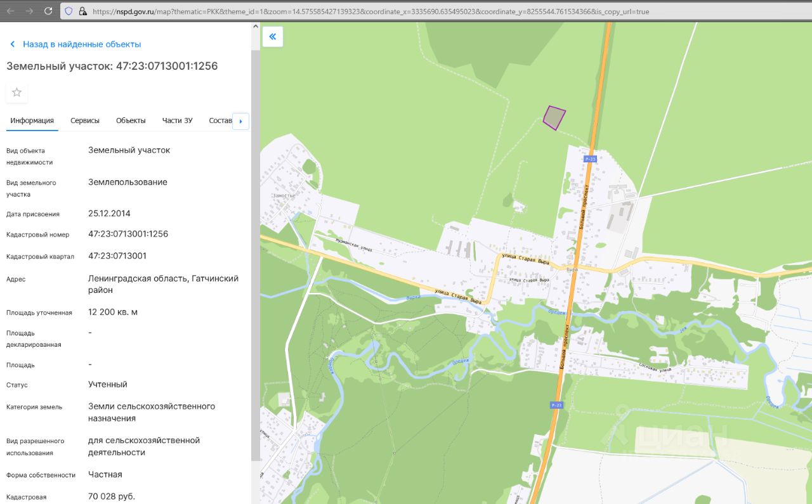This screenshot has width=812, height=504.
Task: Click the info panel vertical scrollbar
Action: 256,254
